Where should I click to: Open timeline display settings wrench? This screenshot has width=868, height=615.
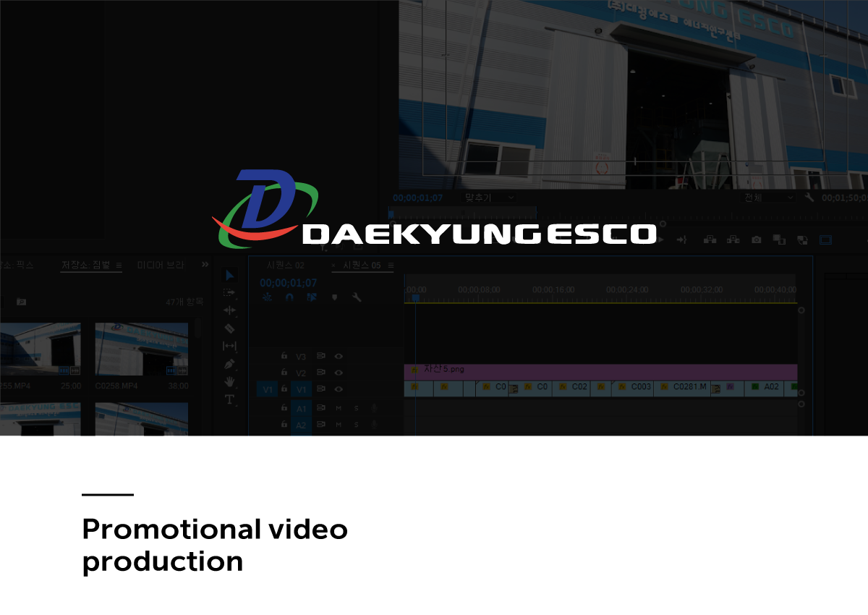pyautogui.click(x=357, y=297)
